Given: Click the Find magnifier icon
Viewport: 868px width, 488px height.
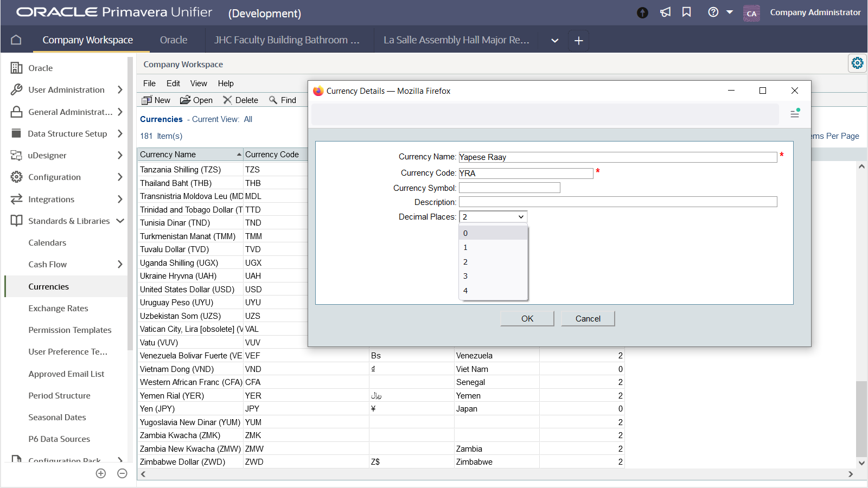Looking at the screenshot, I should (x=273, y=100).
